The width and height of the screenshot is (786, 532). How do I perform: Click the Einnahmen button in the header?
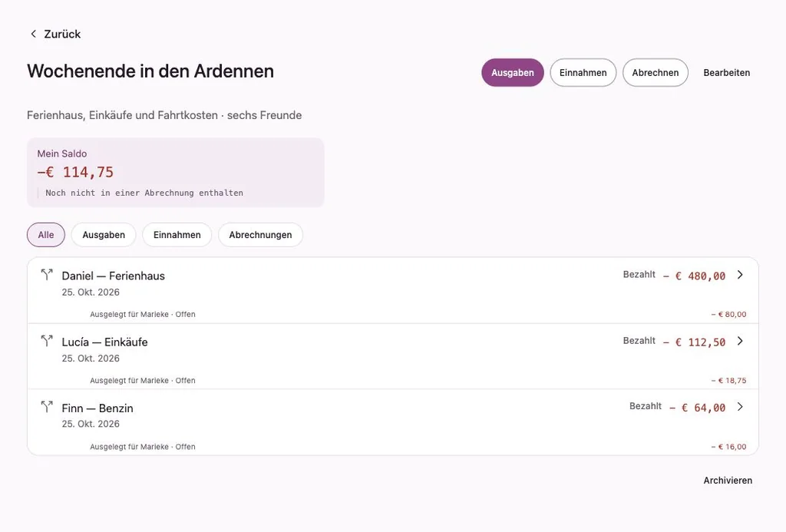coord(583,73)
